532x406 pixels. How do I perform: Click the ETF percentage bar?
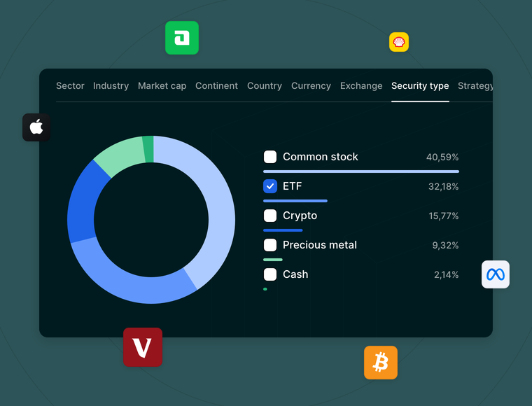(x=295, y=201)
